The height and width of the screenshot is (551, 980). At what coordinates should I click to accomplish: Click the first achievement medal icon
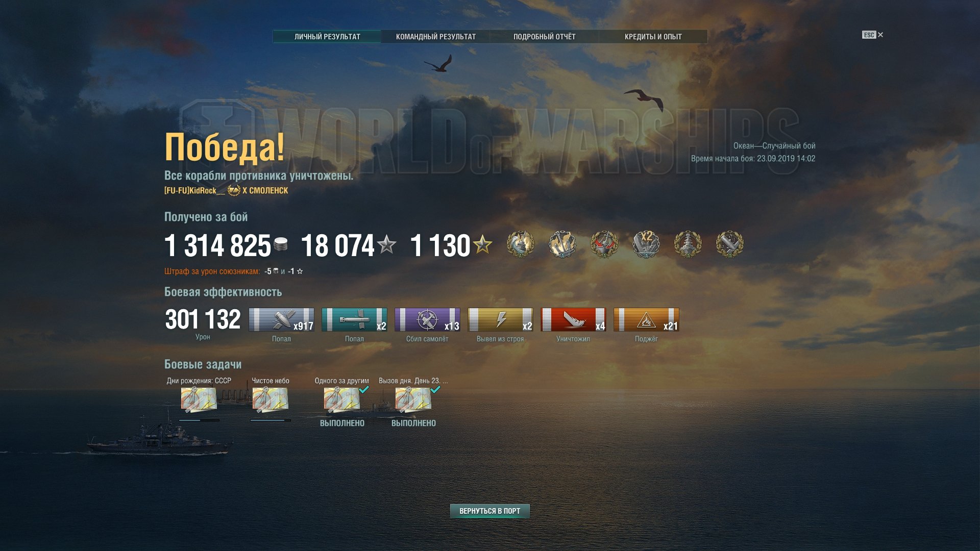[x=520, y=244]
